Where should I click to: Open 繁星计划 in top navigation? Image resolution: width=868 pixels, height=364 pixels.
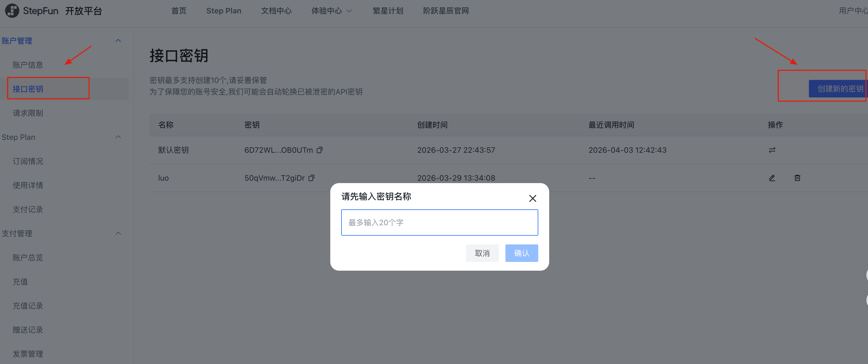388,11
